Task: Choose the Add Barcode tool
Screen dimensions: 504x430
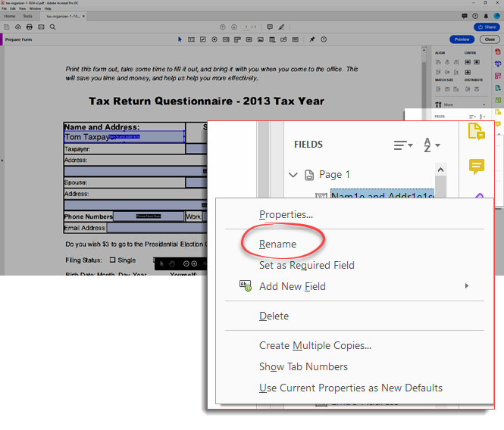Action: pyautogui.click(x=295, y=39)
